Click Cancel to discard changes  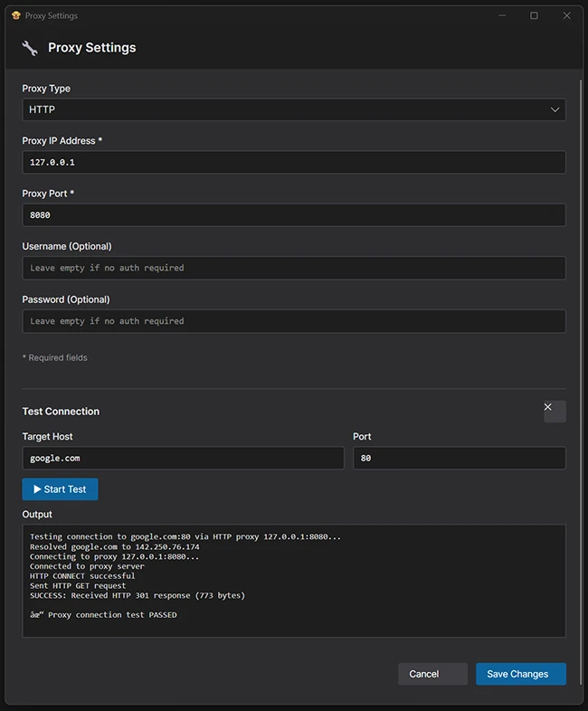(432, 674)
